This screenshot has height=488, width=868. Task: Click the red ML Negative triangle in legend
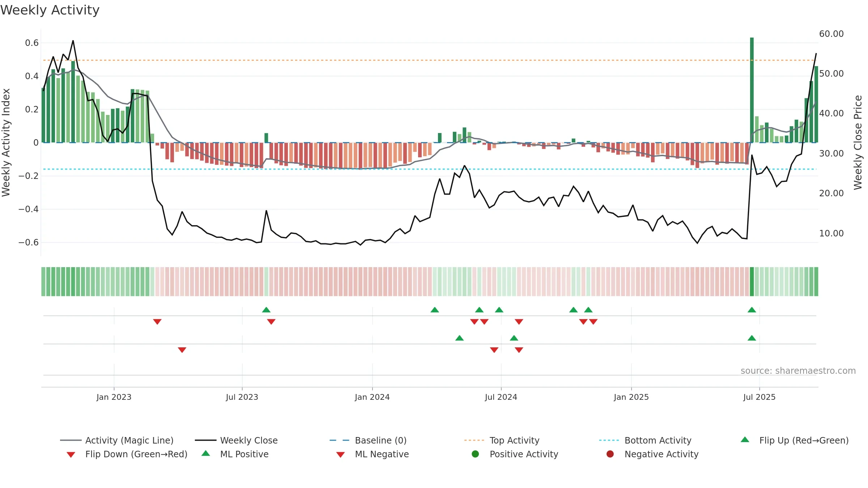click(x=340, y=455)
